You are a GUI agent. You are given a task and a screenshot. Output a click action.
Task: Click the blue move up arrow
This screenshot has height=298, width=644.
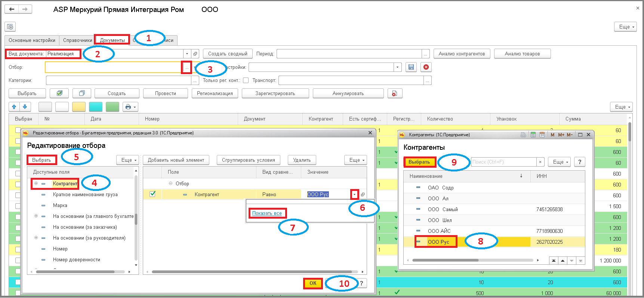14,107
